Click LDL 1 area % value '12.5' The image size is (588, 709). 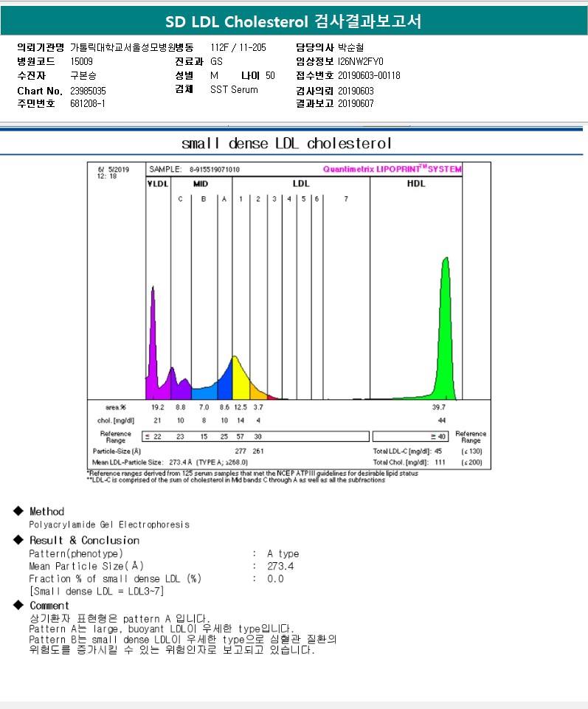click(241, 407)
